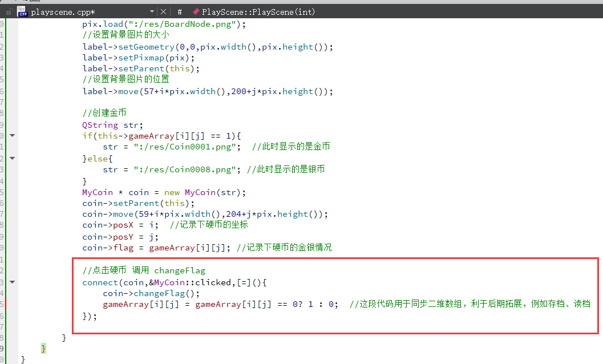
Task: Click the coin->setParent(this) line
Action: pyautogui.click(x=139, y=203)
